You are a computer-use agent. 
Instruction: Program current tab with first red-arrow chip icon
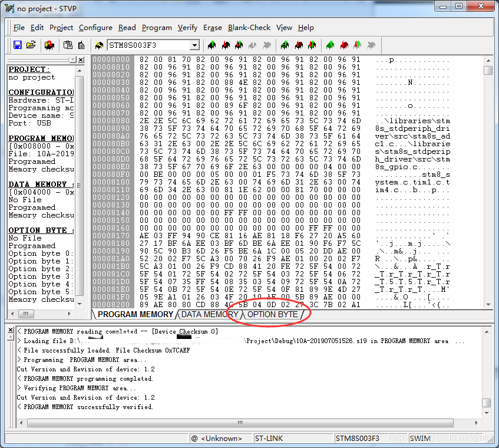point(226,45)
